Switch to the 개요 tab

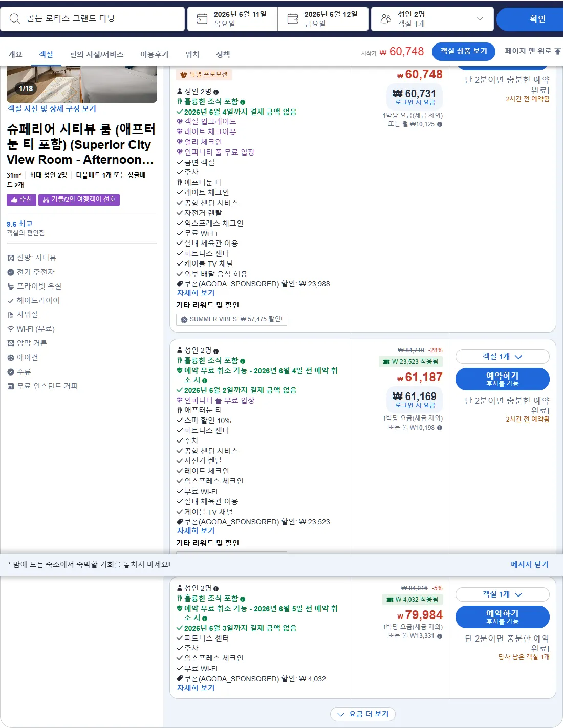point(15,54)
